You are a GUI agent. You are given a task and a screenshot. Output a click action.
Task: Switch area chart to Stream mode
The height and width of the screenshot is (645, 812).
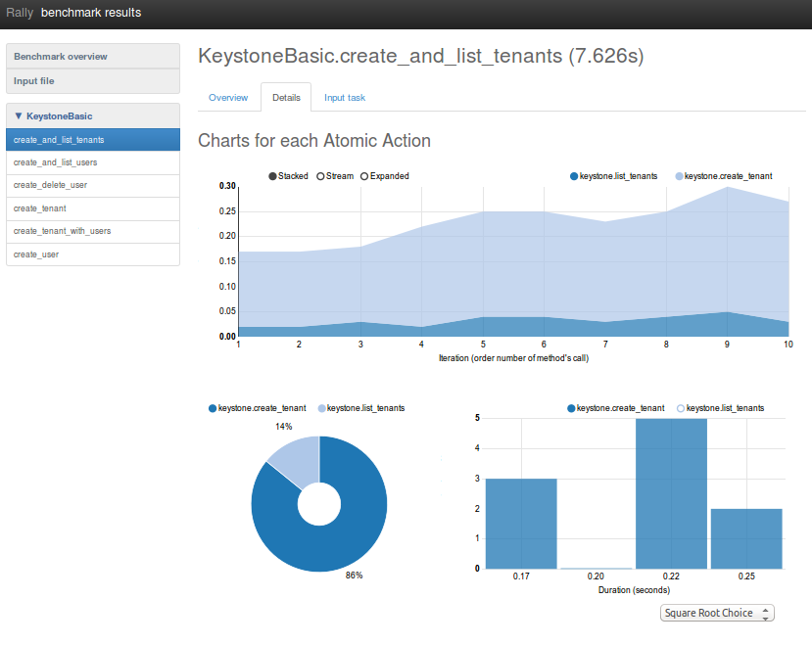click(x=320, y=176)
